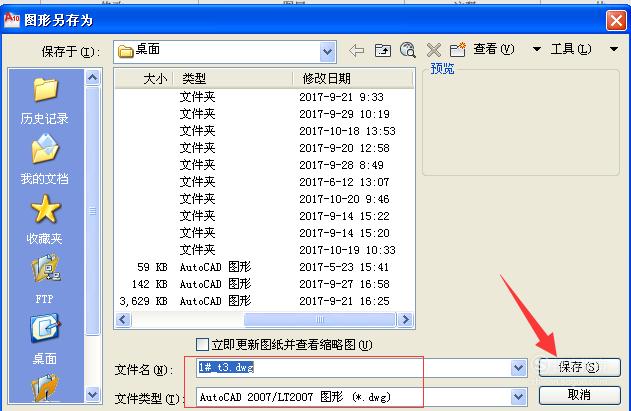Click the sidebar vertical scrollbar thumb
The width and height of the screenshot is (631, 411).
click(93, 211)
